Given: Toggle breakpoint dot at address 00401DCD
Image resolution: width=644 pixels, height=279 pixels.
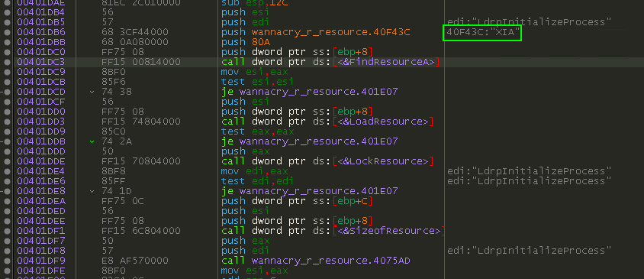Looking at the screenshot, I should 7,92.
